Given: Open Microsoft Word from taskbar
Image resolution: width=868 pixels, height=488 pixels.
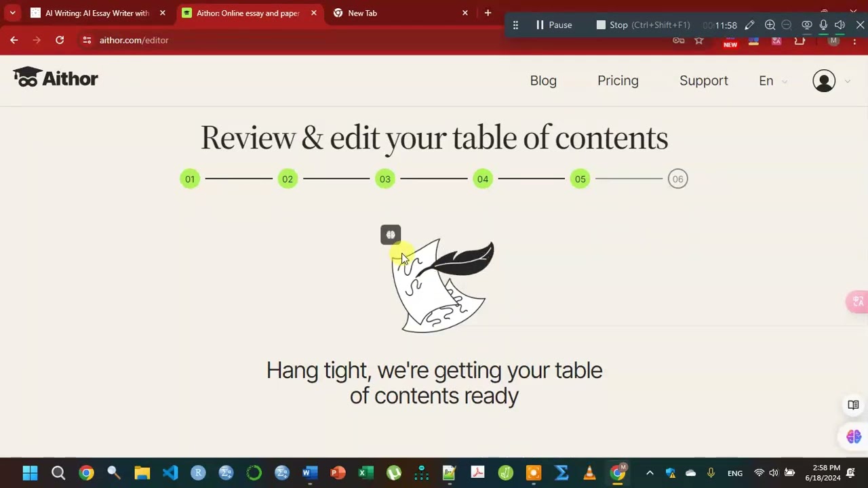Looking at the screenshot, I should (310, 473).
